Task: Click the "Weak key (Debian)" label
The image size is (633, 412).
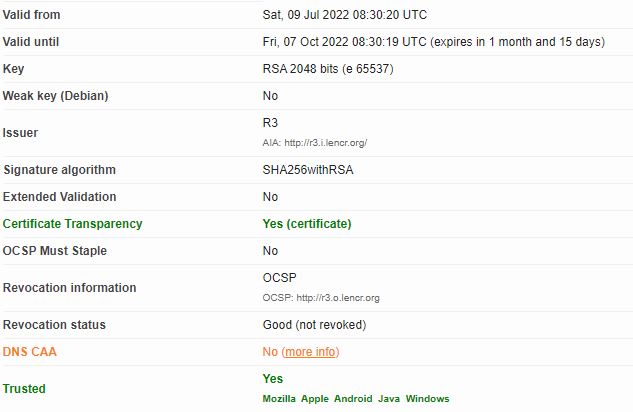Action: click(55, 96)
